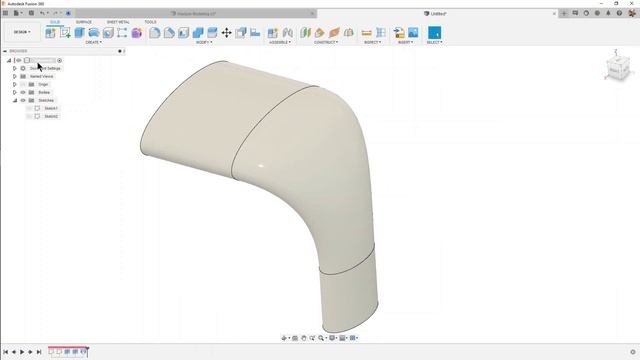Choose the Revolve tool in Create group
Viewport: 640px width, 360px height.
click(x=93, y=33)
